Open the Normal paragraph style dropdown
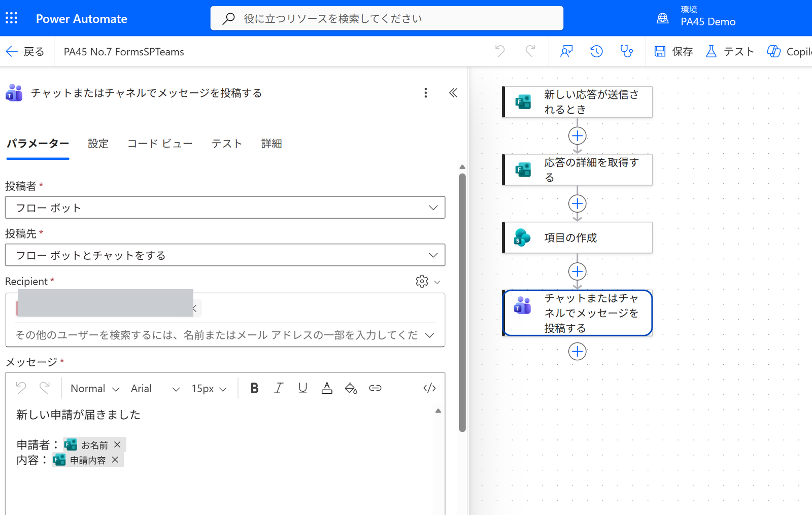Screen dimensions: 812x515 pyautogui.click(x=95, y=389)
